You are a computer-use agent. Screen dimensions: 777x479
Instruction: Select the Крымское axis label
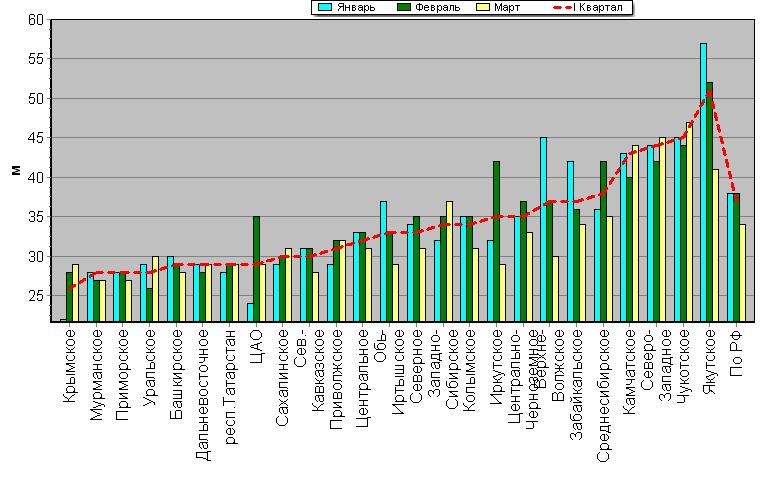70,366
